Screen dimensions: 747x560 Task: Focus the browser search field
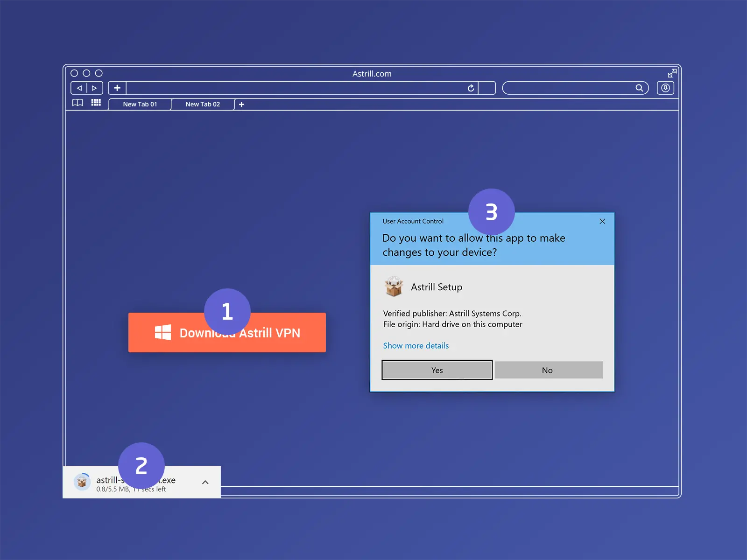pyautogui.click(x=575, y=88)
